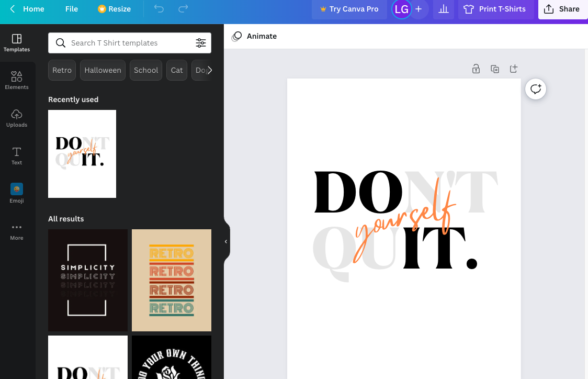Select the Retro striped template
Screen dimensions: 588x379
pos(172,280)
